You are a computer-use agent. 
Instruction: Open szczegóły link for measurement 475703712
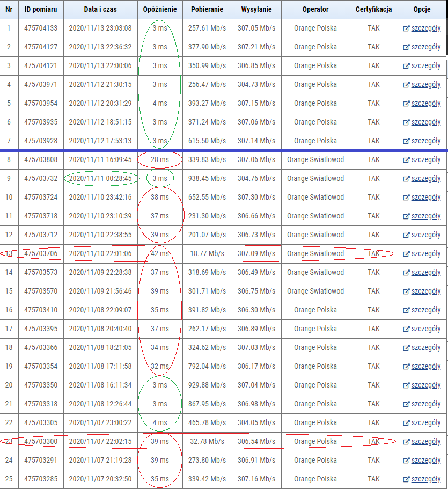point(426,235)
